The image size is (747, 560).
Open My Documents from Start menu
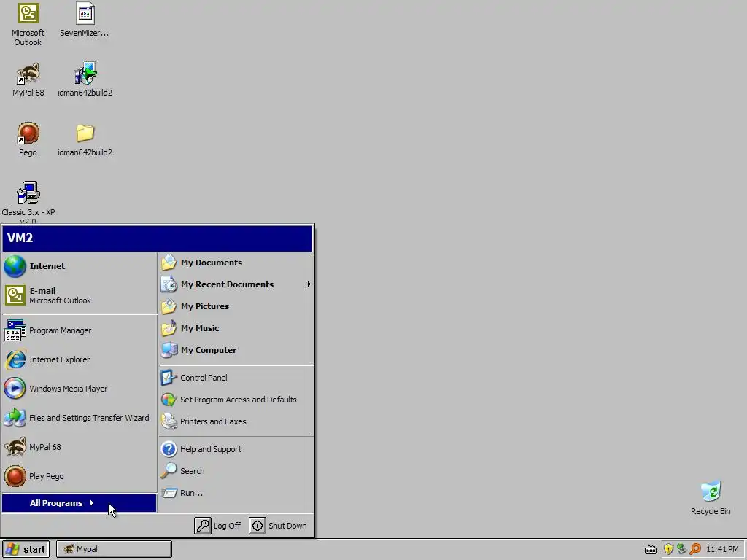236,262
